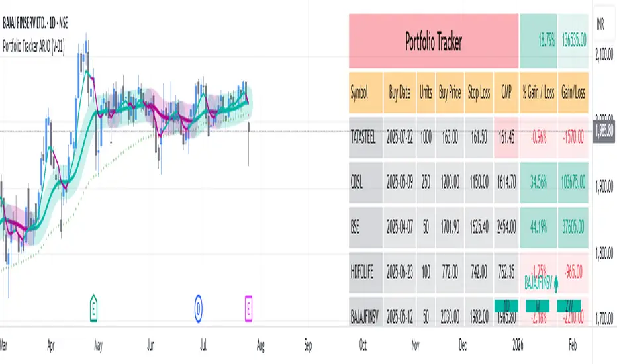Click the green 2W label box
This screenshot has height=364, width=617.
point(569,306)
